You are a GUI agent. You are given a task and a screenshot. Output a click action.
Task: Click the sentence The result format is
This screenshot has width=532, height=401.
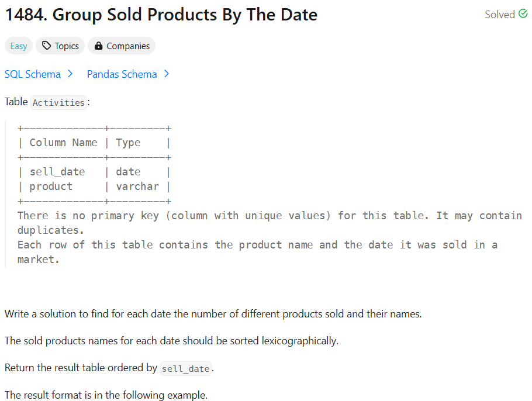pyautogui.click(x=106, y=395)
